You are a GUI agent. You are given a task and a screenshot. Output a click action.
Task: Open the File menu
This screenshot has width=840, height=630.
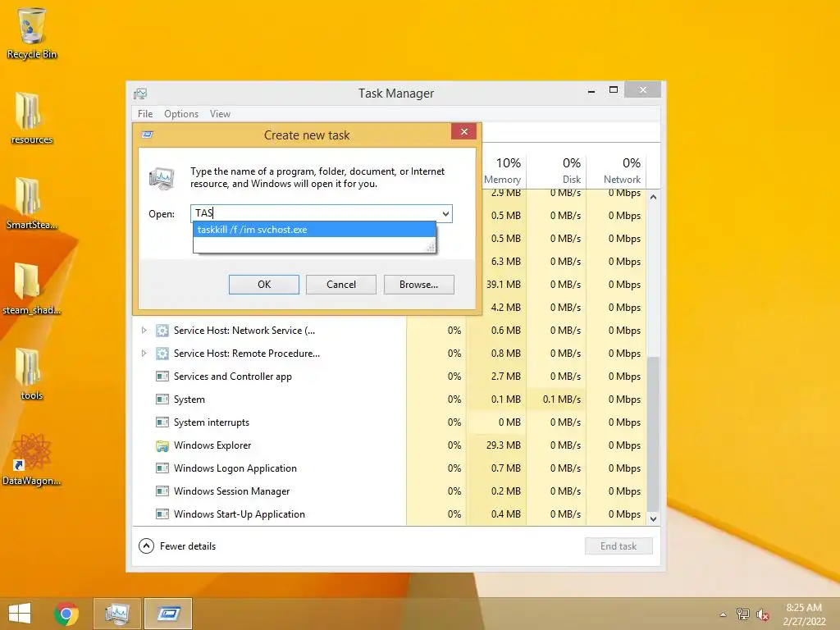145,114
